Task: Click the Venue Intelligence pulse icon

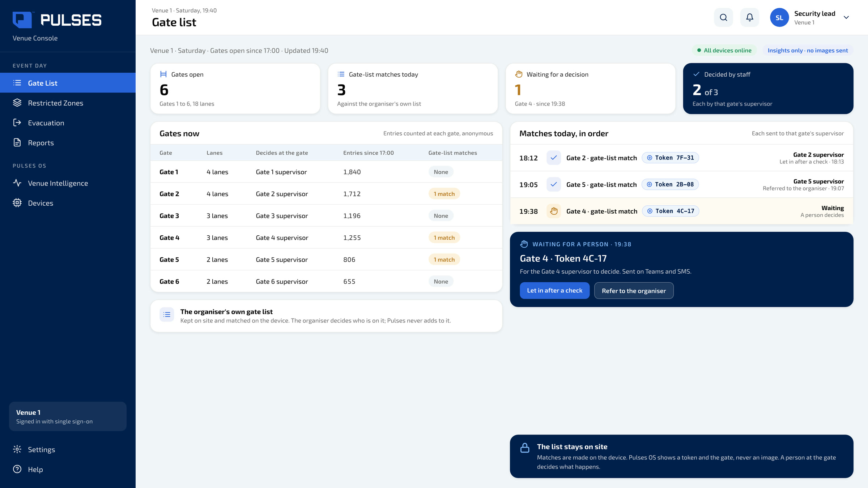Action: point(17,183)
